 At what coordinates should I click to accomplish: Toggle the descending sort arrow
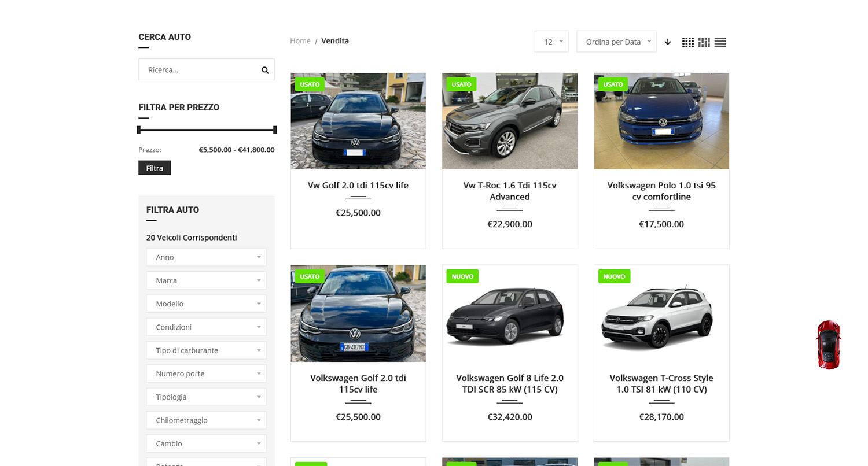tap(668, 42)
